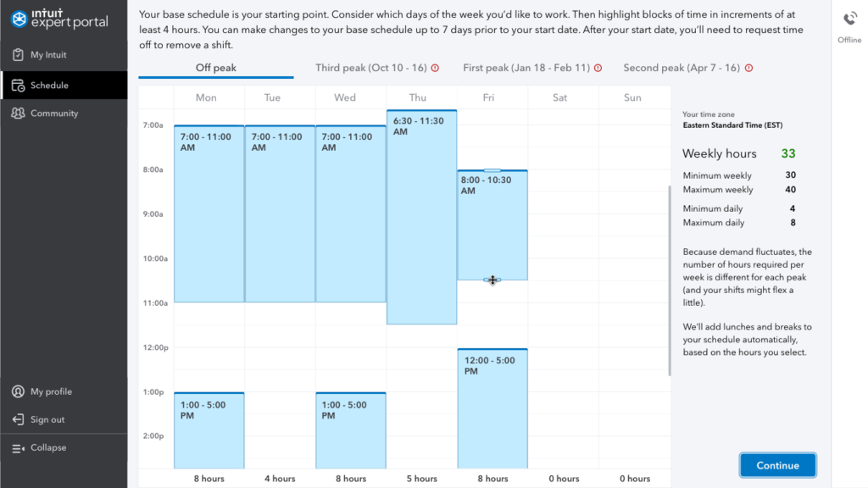Click the Intuit expert portal logo
The height and width of the screenshot is (488, 868).
[59, 18]
